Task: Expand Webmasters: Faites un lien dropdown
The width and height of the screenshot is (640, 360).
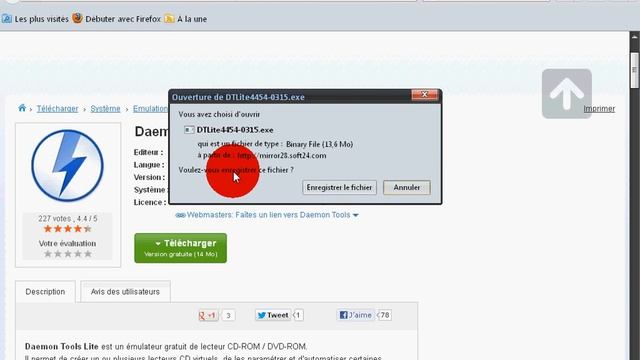Action: click(x=356, y=215)
